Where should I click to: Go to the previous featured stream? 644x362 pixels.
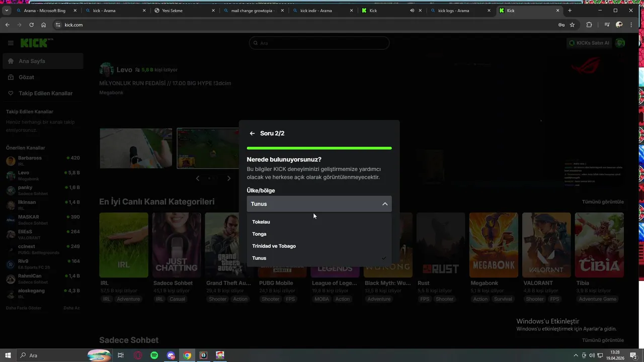coord(197,178)
